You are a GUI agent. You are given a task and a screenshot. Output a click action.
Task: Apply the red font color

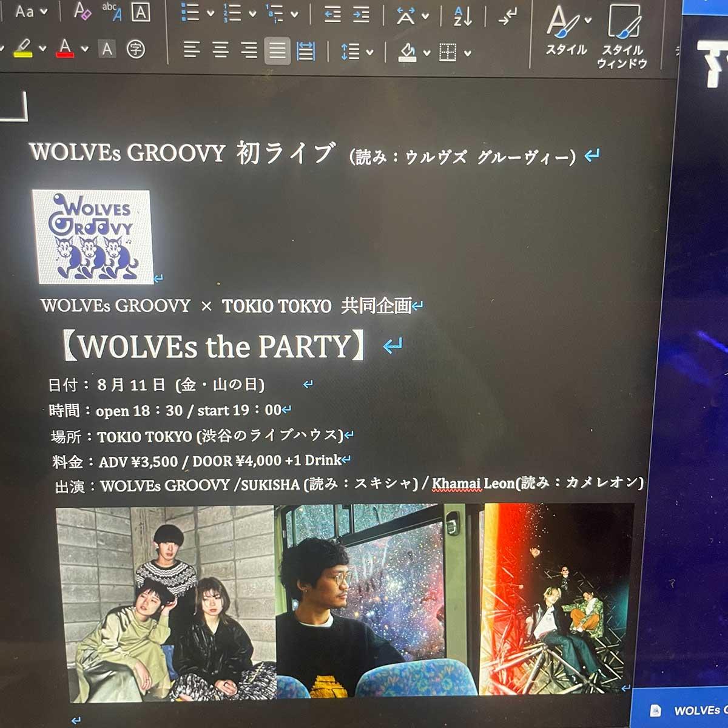point(65,47)
